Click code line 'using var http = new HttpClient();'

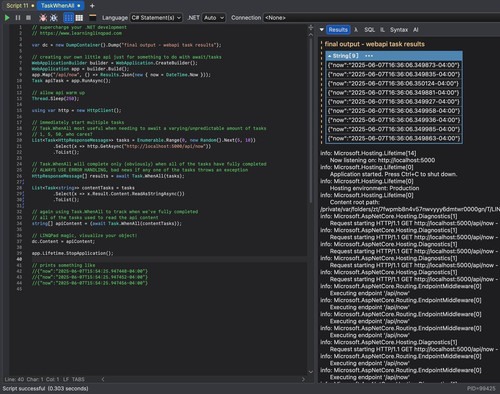(x=76, y=110)
